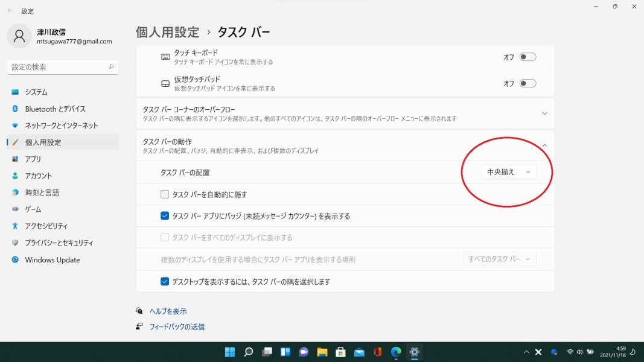644x362 pixels.
Task: Toggle the タッチ キーボード switch
Action: tap(528, 57)
